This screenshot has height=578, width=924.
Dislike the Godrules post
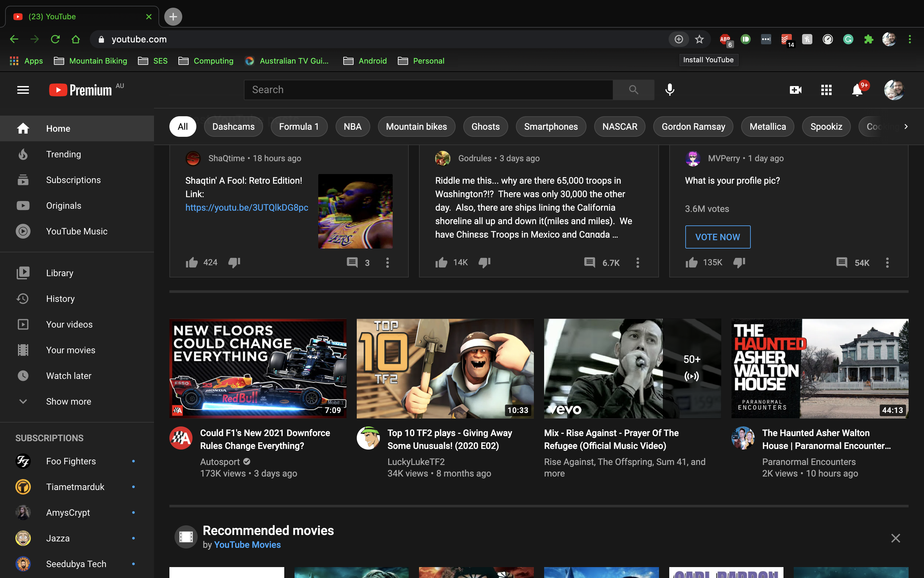[x=484, y=262]
